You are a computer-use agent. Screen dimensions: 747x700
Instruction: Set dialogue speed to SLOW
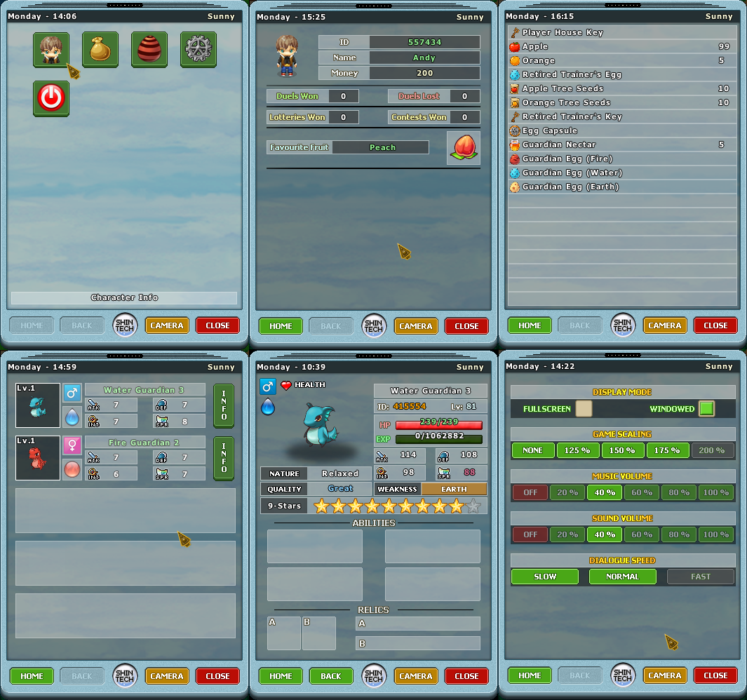coord(545,577)
